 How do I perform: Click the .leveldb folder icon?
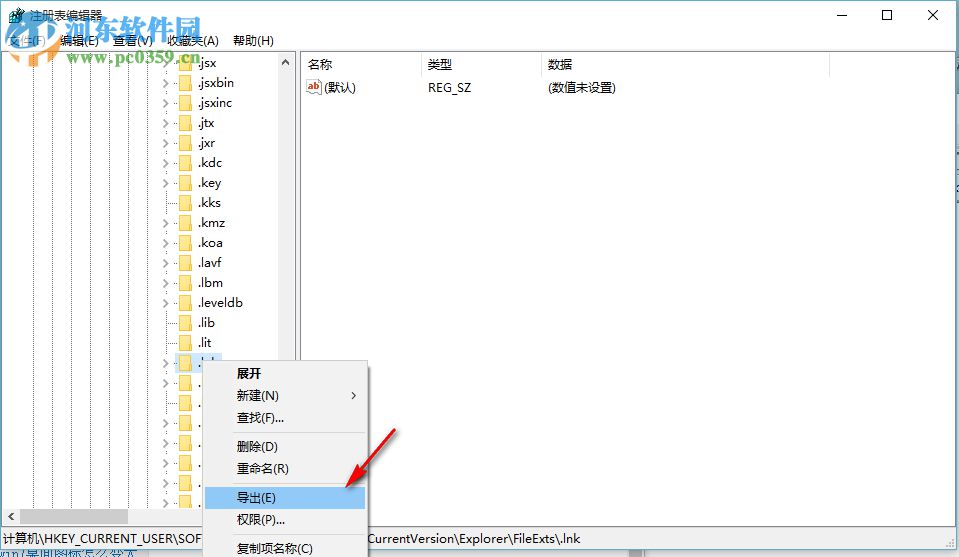185,303
